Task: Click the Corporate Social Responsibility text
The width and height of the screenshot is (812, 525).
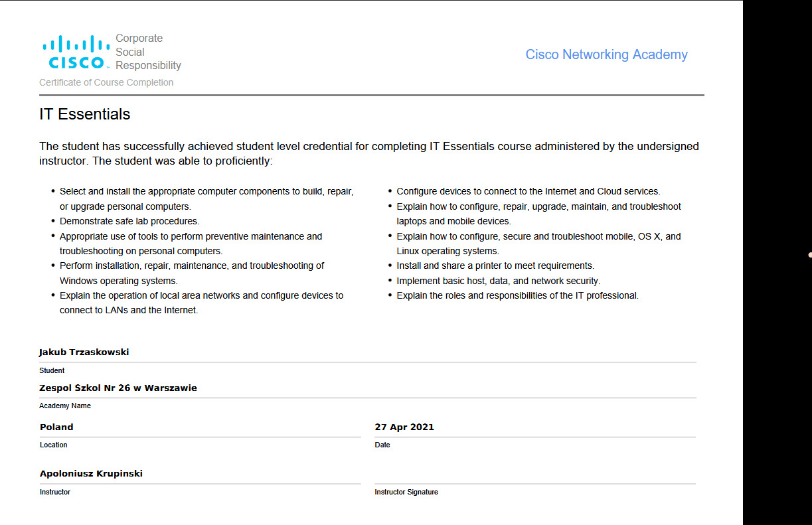Action: click(x=147, y=52)
